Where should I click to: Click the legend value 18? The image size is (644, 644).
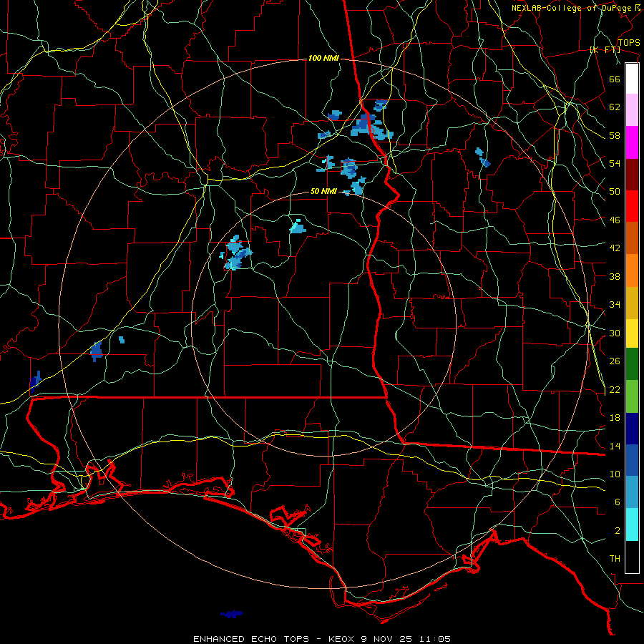pos(615,418)
